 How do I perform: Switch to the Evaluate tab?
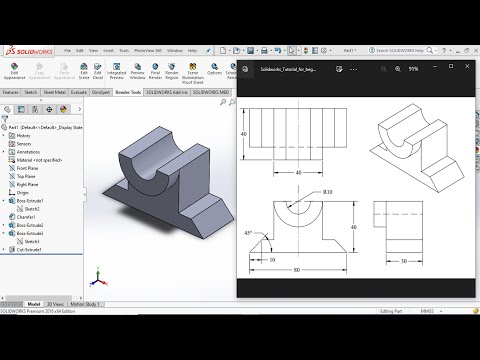pos(79,92)
